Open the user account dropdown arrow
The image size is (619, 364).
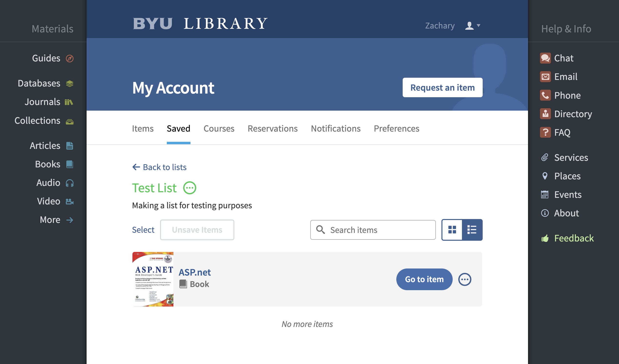point(478,25)
